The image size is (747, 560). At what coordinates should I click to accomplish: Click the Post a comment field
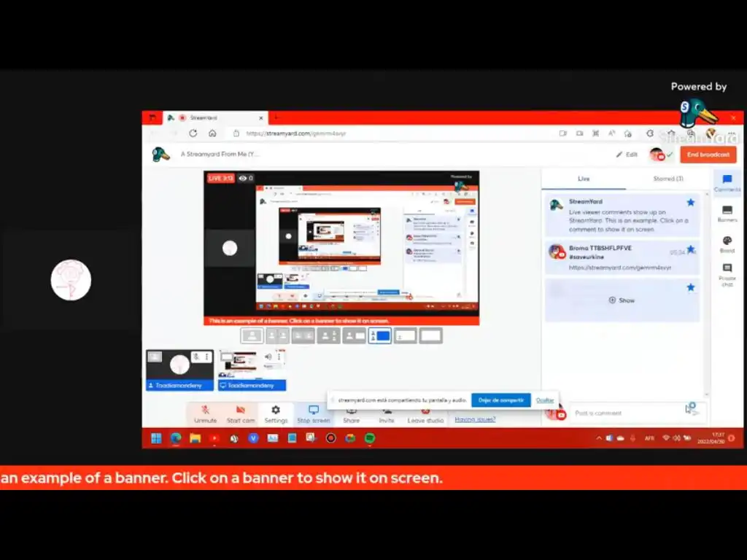[x=628, y=413]
